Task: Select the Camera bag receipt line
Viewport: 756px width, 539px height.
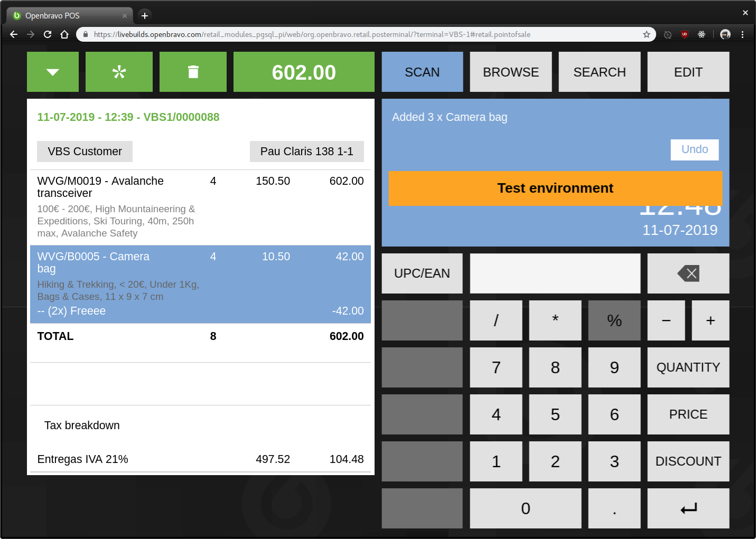Action: click(200, 284)
